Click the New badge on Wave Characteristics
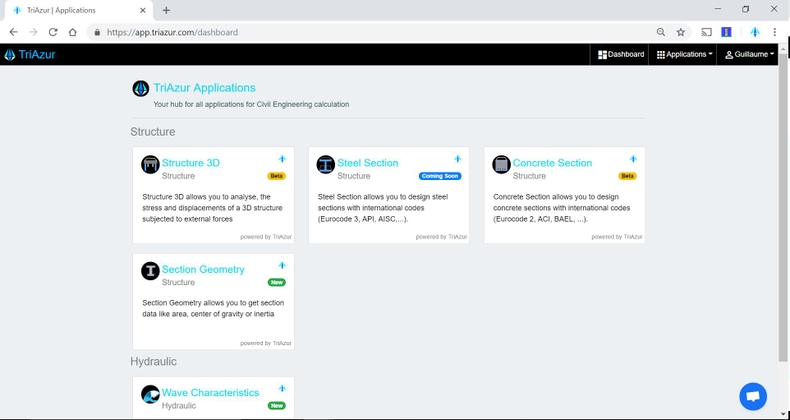The width and height of the screenshot is (790, 420). 277,405
